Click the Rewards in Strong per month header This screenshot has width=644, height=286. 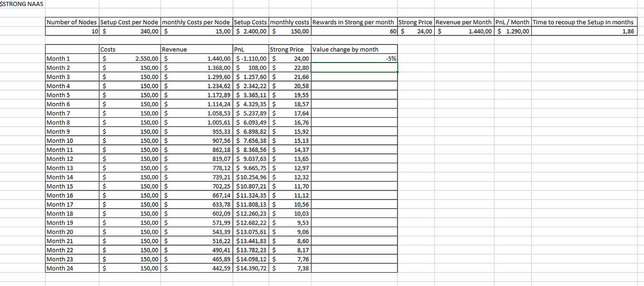[x=354, y=22]
